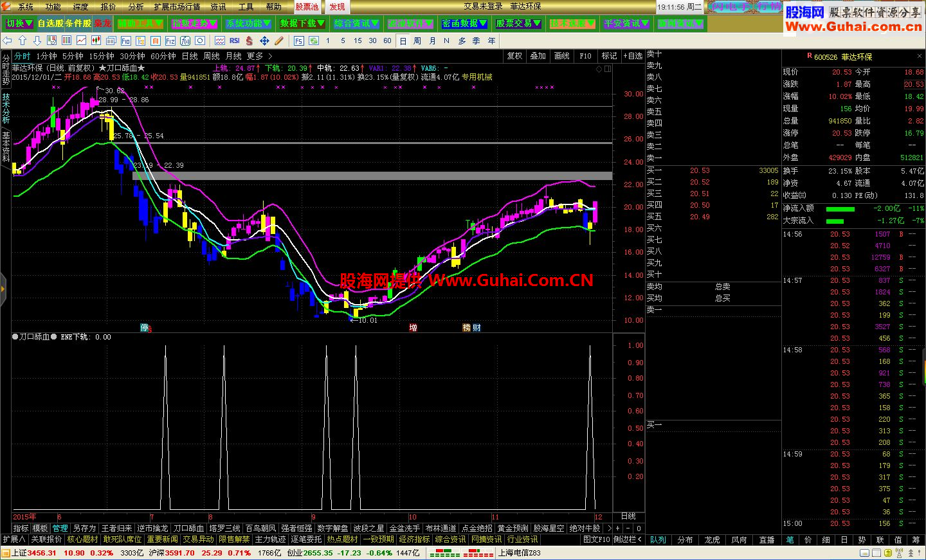
Task: Switch to the weekly 周 period toggle
Action: (417, 41)
